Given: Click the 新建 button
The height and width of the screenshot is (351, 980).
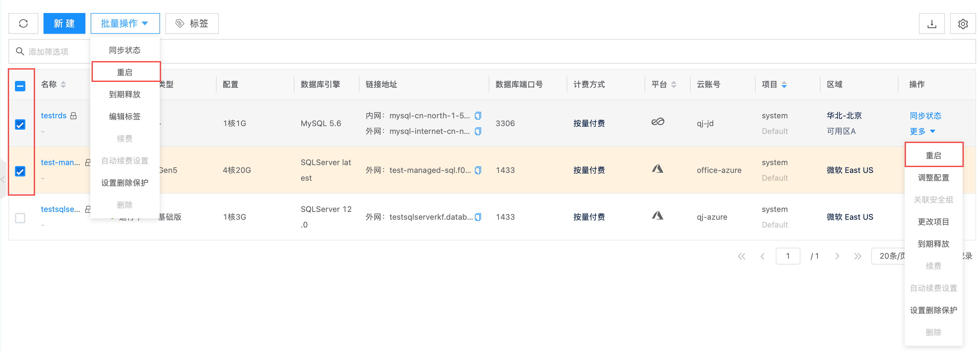Looking at the screenshot, I should (x=64, y=24).
